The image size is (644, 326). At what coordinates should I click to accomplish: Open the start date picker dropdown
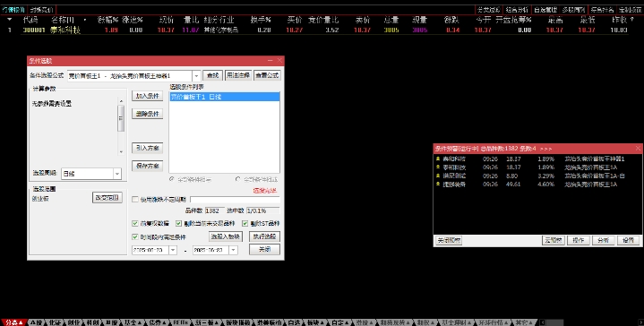point(173,250)
